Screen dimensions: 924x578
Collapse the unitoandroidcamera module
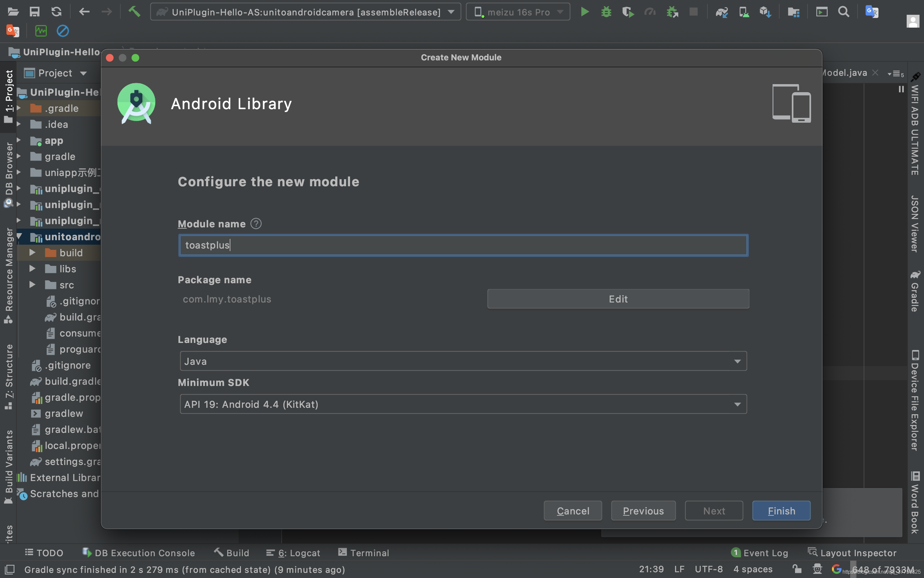coord(19,236)
